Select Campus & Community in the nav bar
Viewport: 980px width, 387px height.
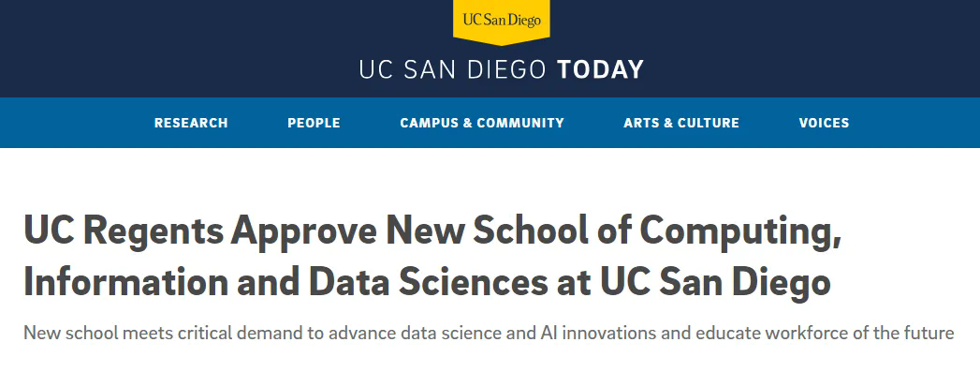coord(482,123)
